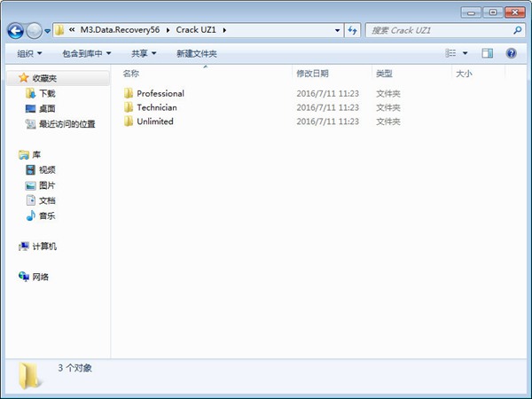Open more view options dropdown arrow

click(465, 53)
